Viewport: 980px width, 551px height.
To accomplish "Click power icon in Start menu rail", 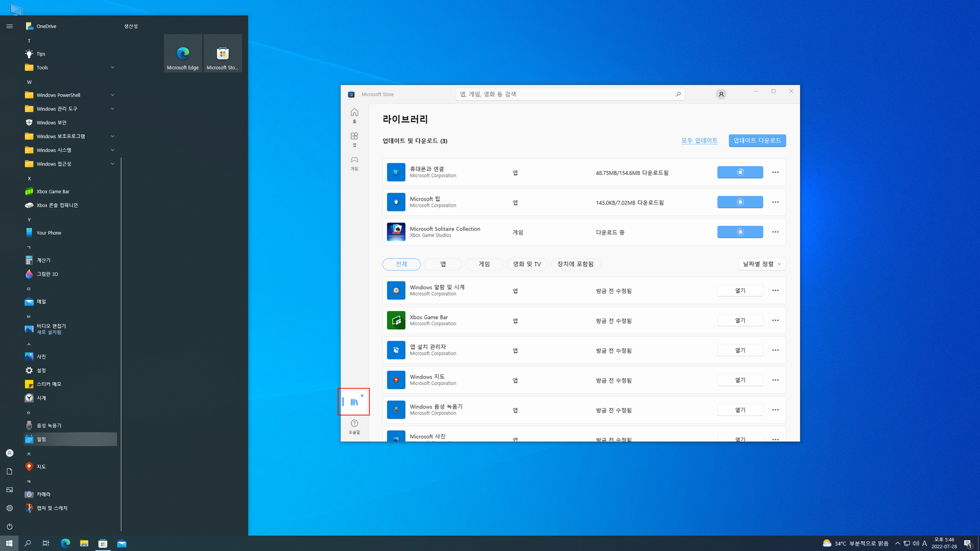I will (9, 526).
